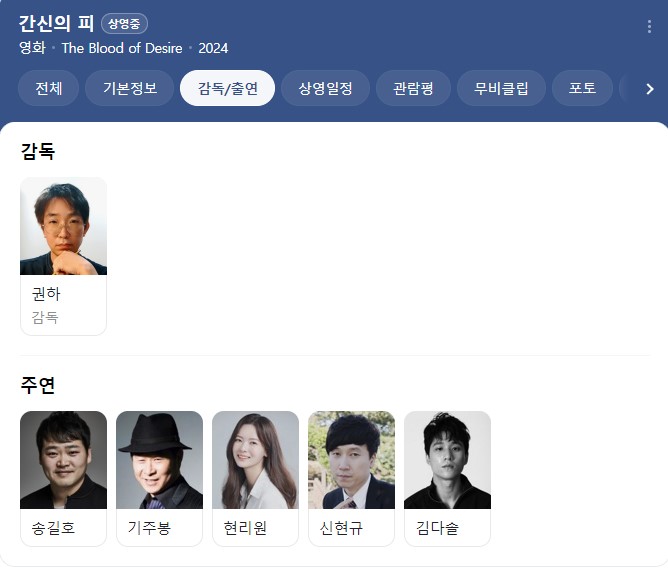
Task: Select the 감독/출연 tab
Action: [x=227, y=88]
